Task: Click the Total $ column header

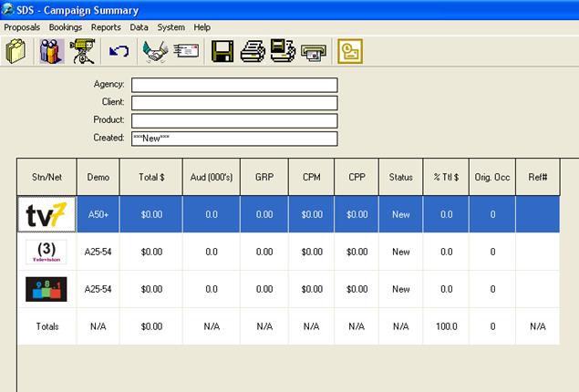Action: click(150, 176)
